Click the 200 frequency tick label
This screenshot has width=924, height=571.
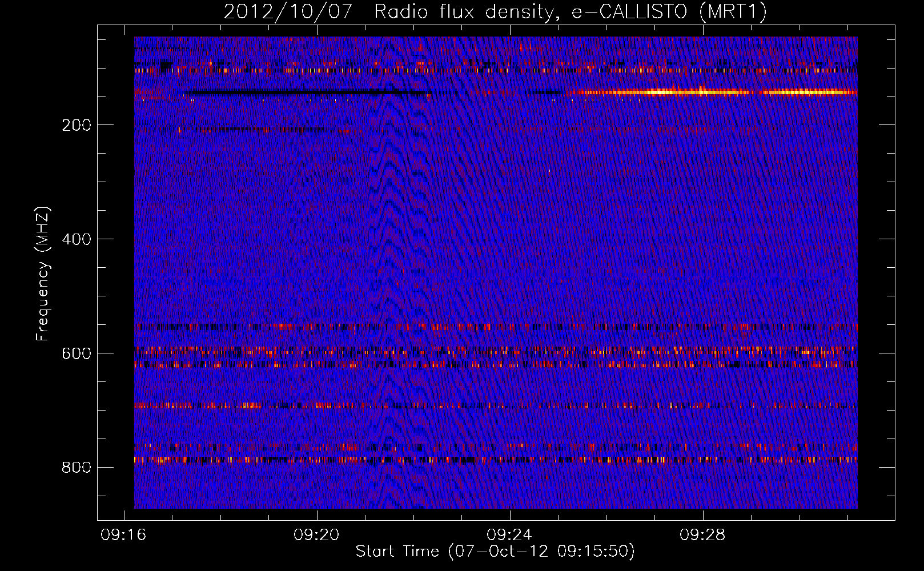[x=77, y=125]
